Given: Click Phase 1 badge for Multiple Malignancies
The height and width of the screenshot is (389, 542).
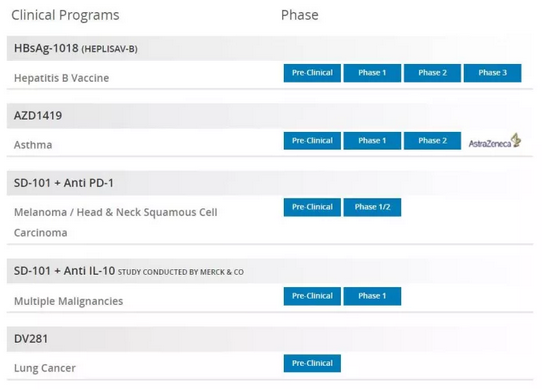Looking at the screenshot, I should 372,296.
